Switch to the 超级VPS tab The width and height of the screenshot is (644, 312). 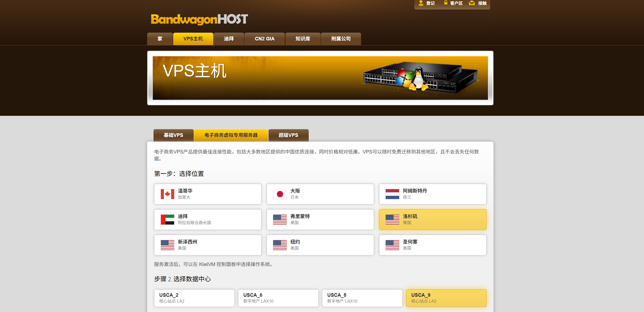pyautogui.click(x=288, y=135)
